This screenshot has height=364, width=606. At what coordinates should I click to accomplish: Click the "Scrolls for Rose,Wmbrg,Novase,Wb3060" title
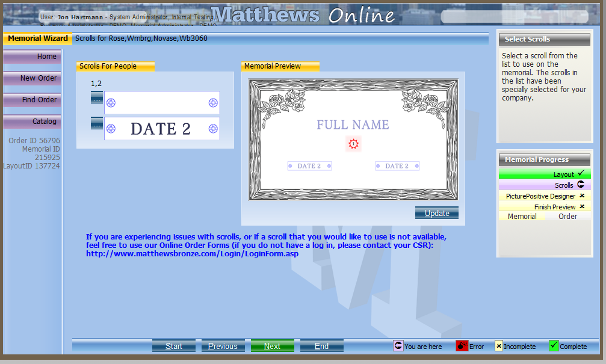pos(141,39)
